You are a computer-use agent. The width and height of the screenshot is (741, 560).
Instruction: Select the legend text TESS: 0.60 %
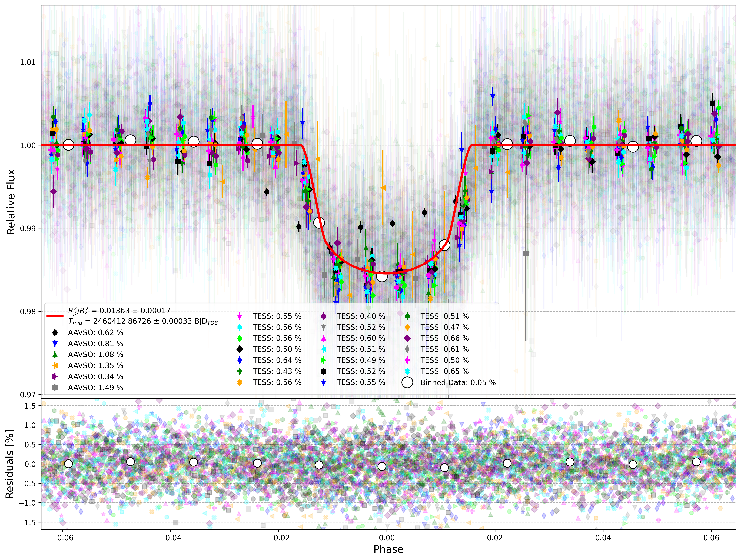click(361, 338)
